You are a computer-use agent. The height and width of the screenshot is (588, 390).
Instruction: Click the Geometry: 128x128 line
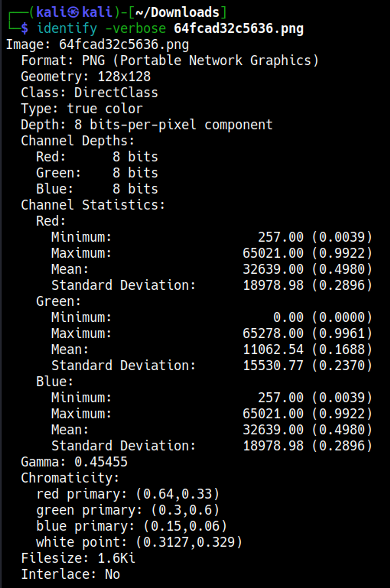(x=86, y=77)
